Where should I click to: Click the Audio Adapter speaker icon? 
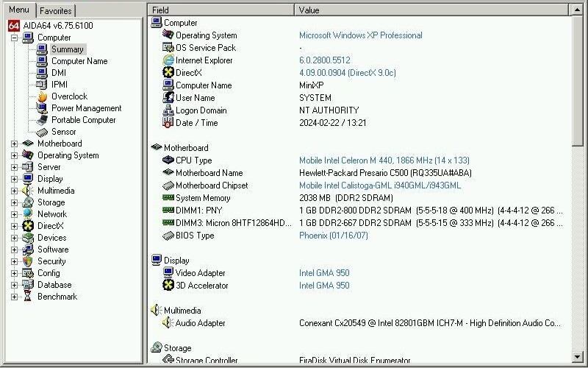[168, 323]
